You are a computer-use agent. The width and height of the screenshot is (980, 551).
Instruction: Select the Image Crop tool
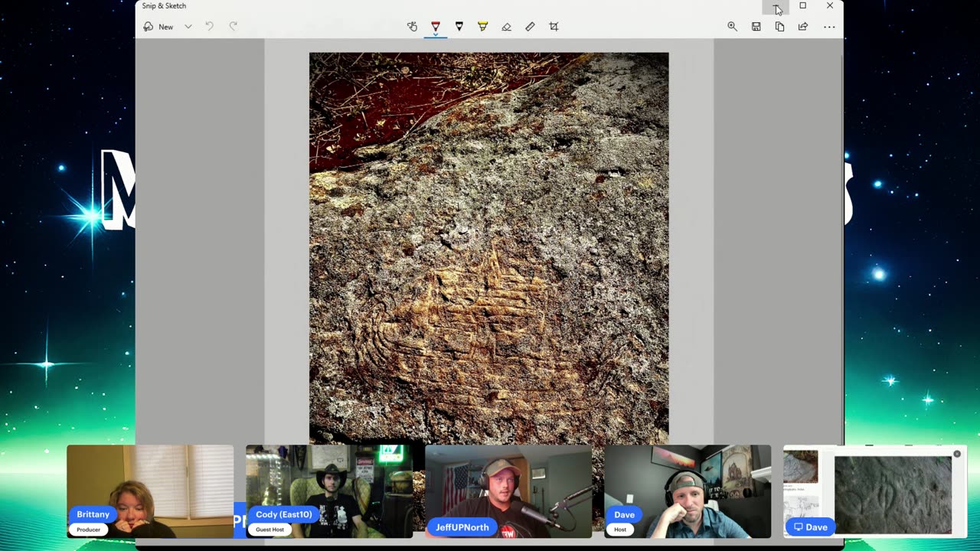(554, 27)
